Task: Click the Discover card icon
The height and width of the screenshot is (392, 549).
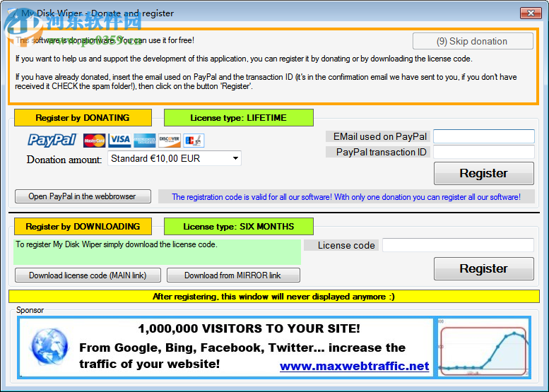Action: coord(170,141)
